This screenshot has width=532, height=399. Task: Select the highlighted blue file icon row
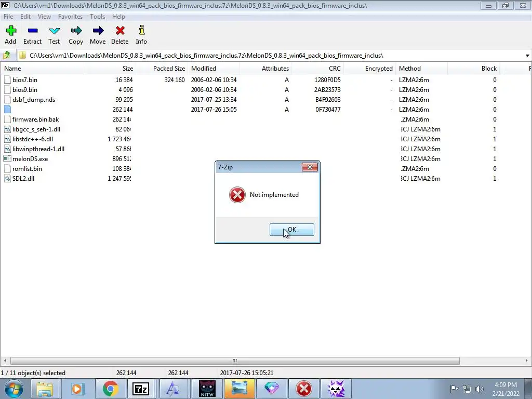(7, 109)
